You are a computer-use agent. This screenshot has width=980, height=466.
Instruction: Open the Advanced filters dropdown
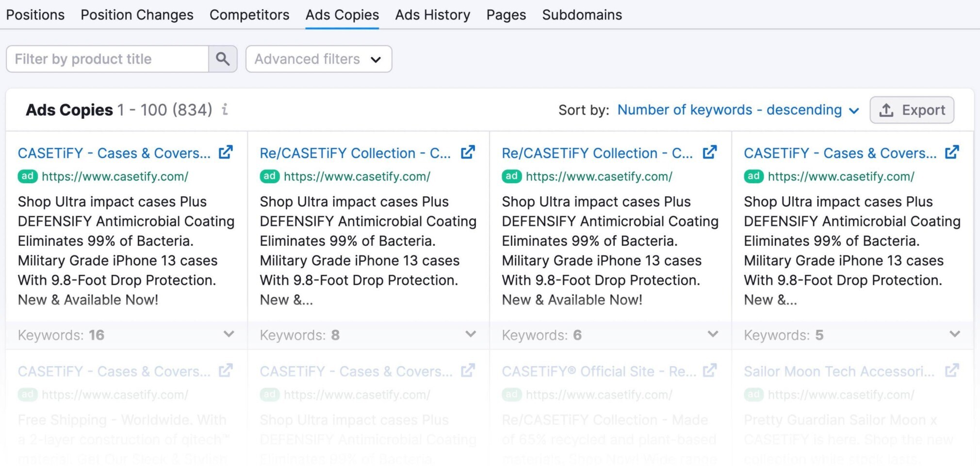[x=319, y=59]
